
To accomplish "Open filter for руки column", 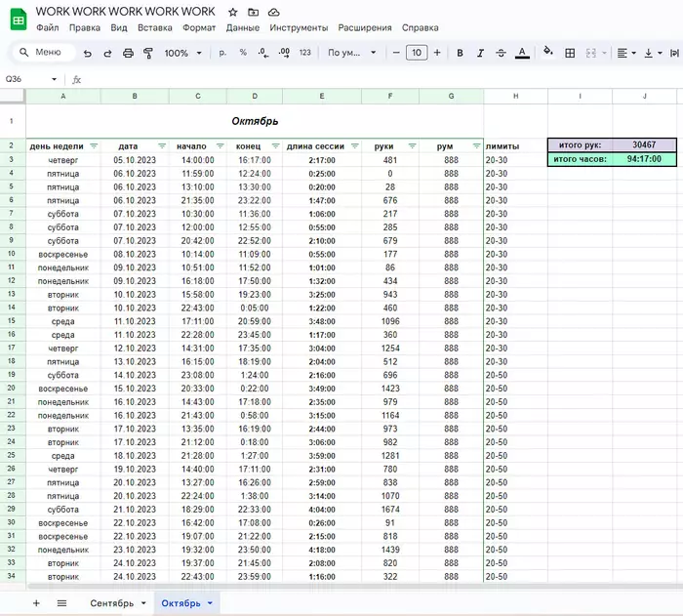I will 412,146.
